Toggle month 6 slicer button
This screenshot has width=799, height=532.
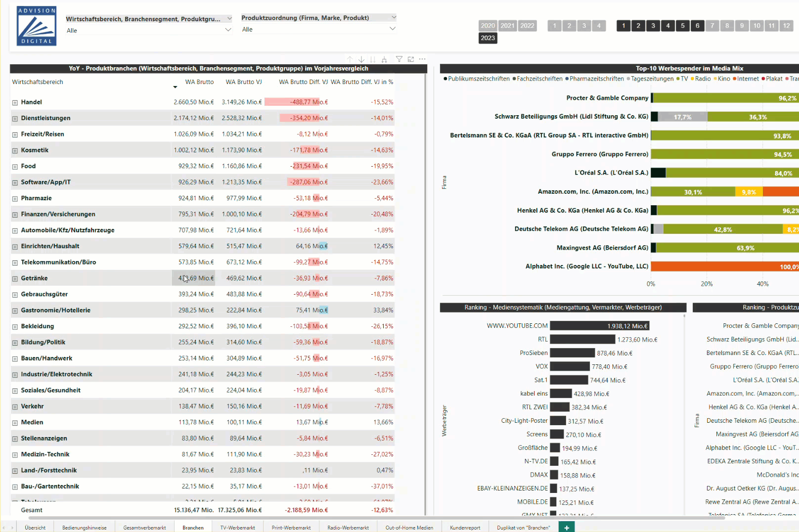click(698, 26)
